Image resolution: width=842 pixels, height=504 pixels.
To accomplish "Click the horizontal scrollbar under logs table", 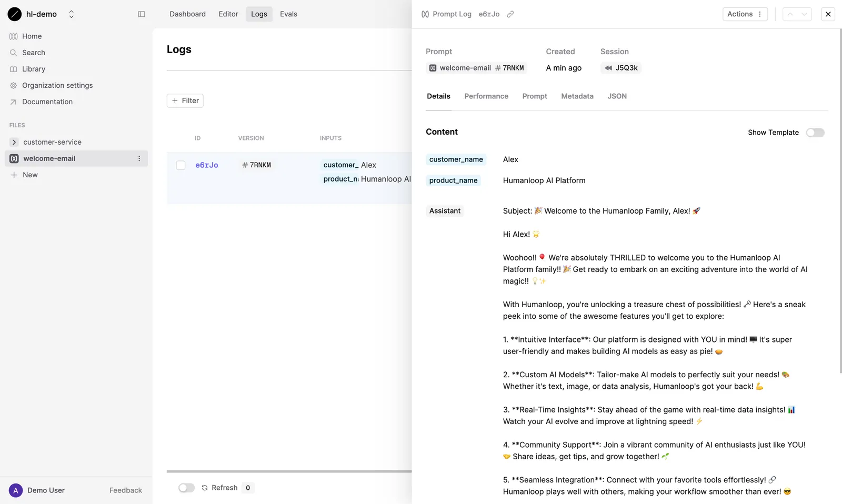I will [289, 471].
